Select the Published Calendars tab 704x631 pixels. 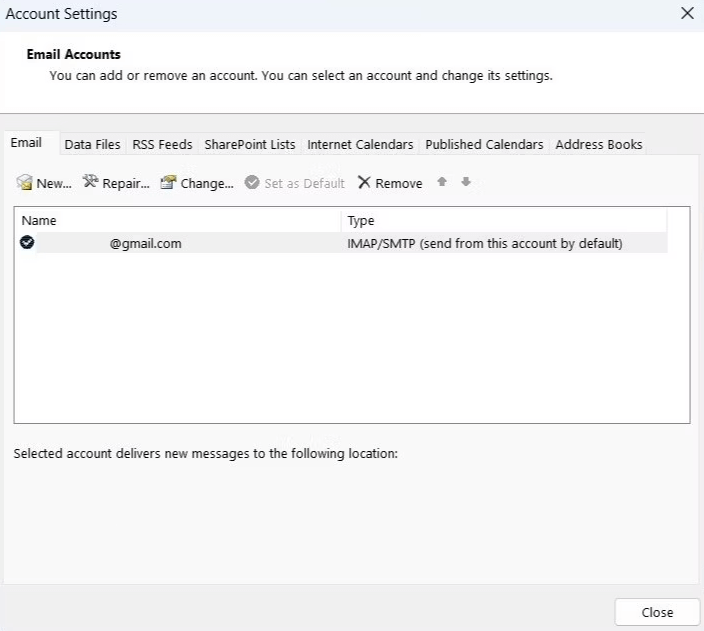pos(484,144)
